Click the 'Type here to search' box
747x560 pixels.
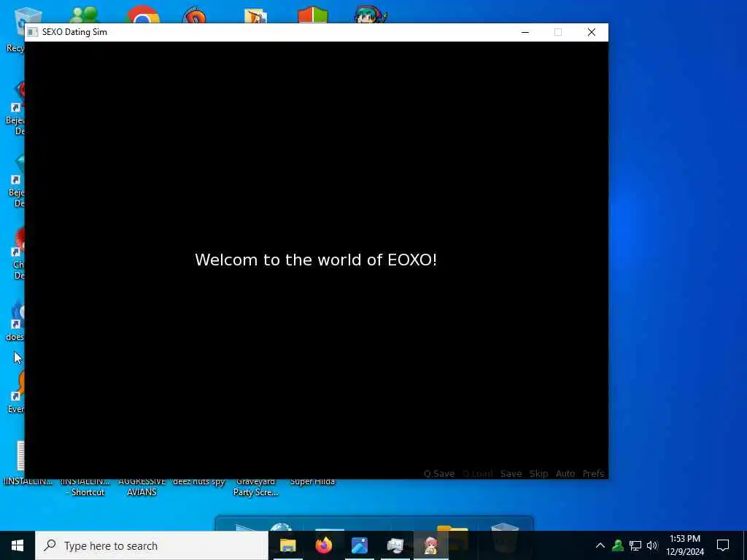coord(152,545)
